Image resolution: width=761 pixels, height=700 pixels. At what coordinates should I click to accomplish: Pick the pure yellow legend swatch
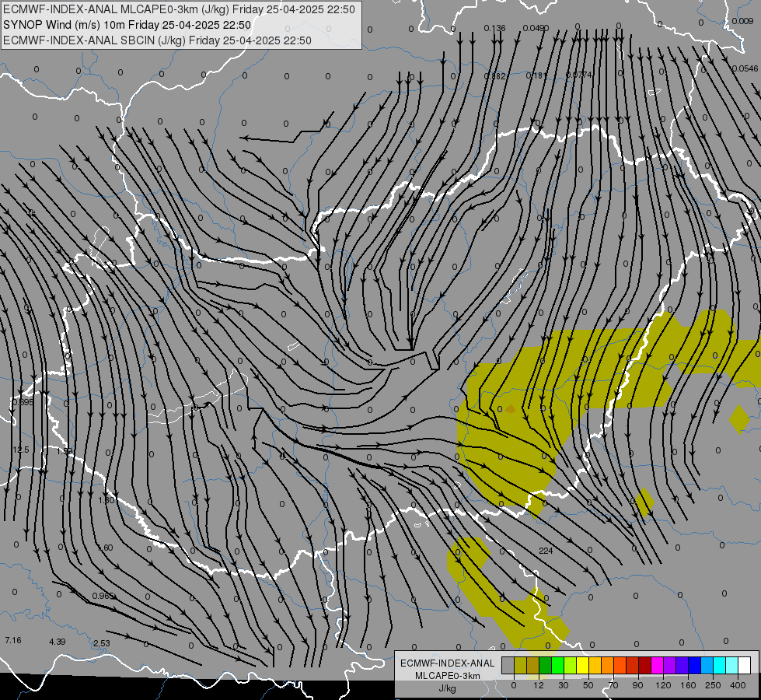pos(582,665)
